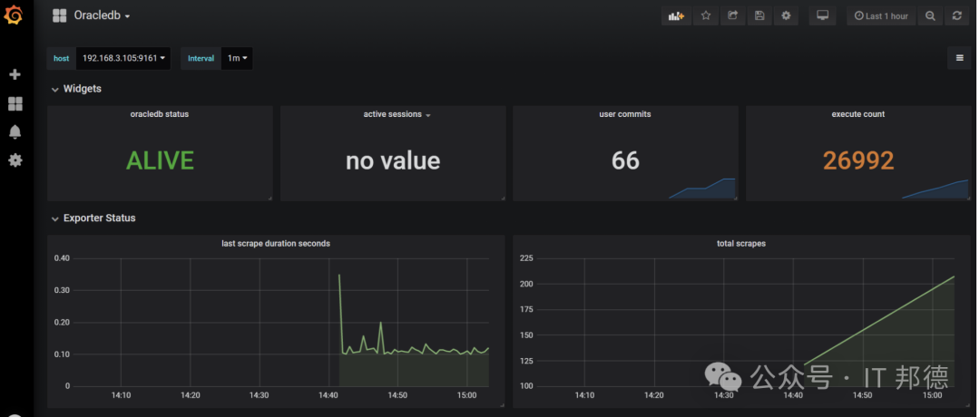This screenshot has width=980, height=417.
Task: Open the Oracledb dashboard picker dropdown
Action: click(102, 15)
